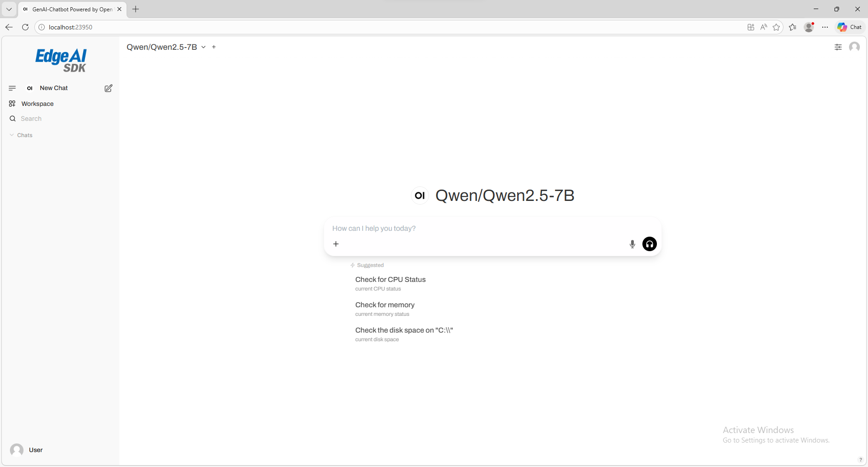Click the 'current CPU status' subtitle text

click(x=378, y=289)
